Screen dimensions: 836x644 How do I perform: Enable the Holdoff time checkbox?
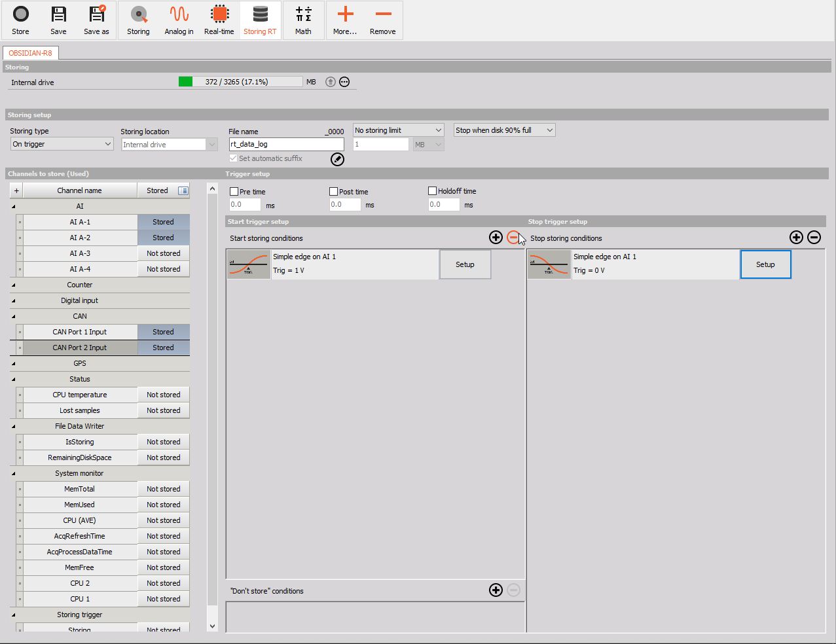point(431,191)
